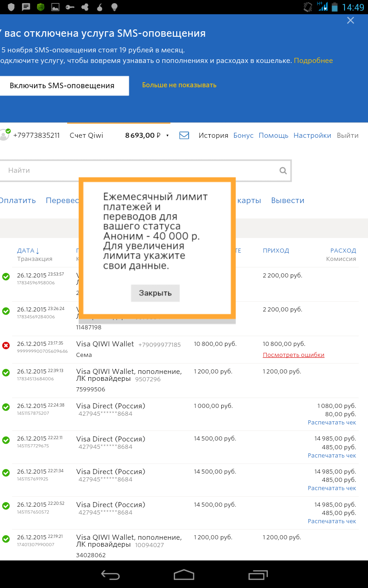Tap the battery icon in status bar
Viewport: 368px width, 588px height.
pyautogui.click(x=334, y=7)
